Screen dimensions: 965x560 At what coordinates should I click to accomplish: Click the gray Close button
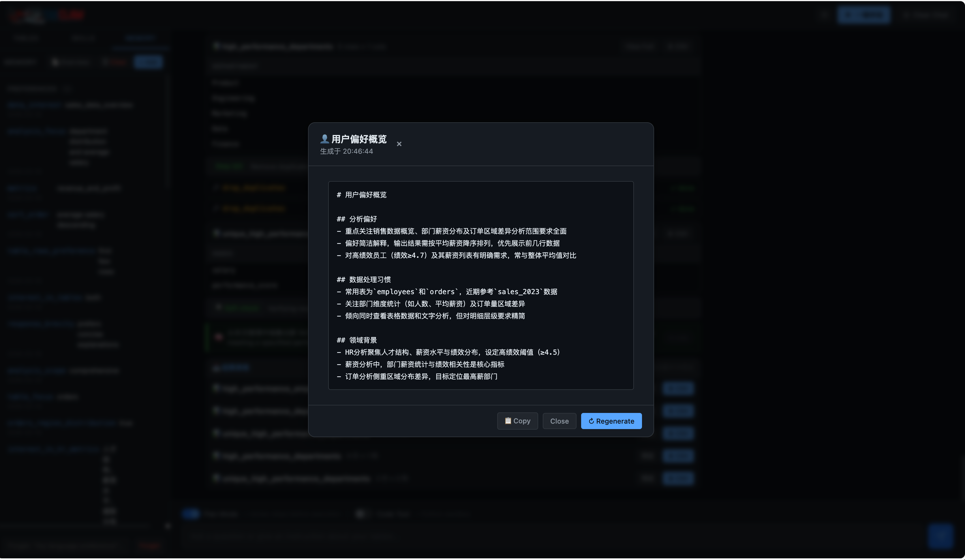point(559,421)
